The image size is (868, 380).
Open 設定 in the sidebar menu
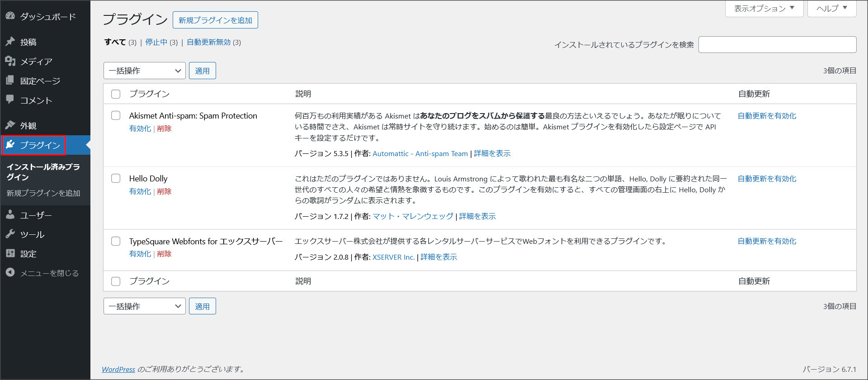pos(28,254)
